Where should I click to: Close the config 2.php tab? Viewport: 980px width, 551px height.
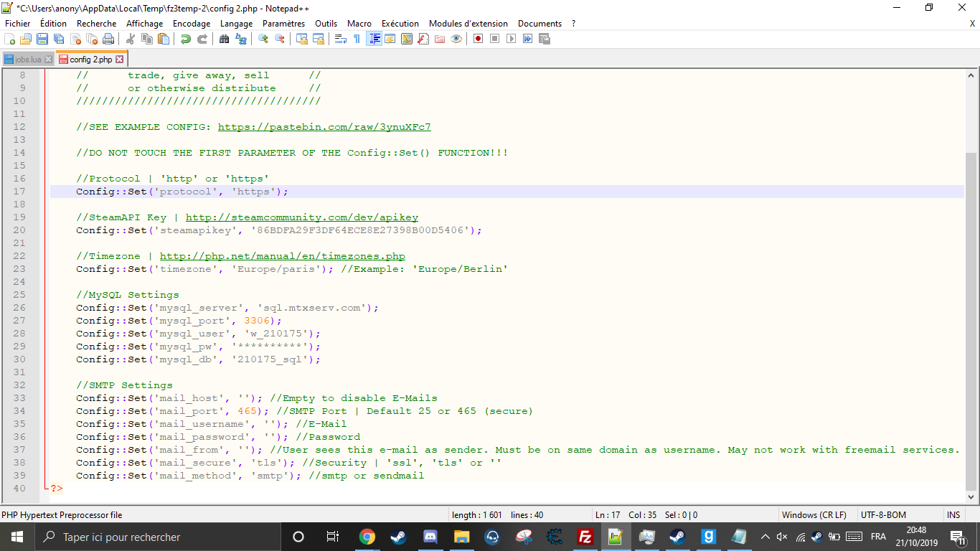tap(120, 60)
